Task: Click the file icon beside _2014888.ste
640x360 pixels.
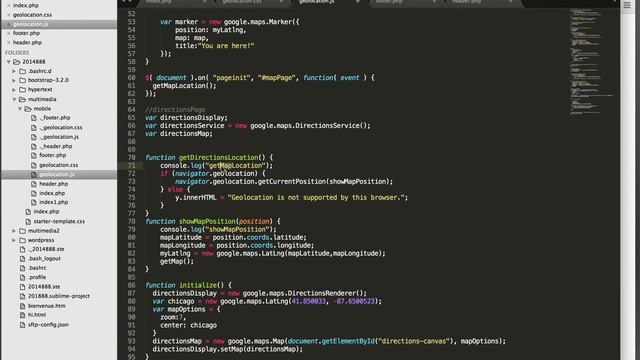Action: 22,249
